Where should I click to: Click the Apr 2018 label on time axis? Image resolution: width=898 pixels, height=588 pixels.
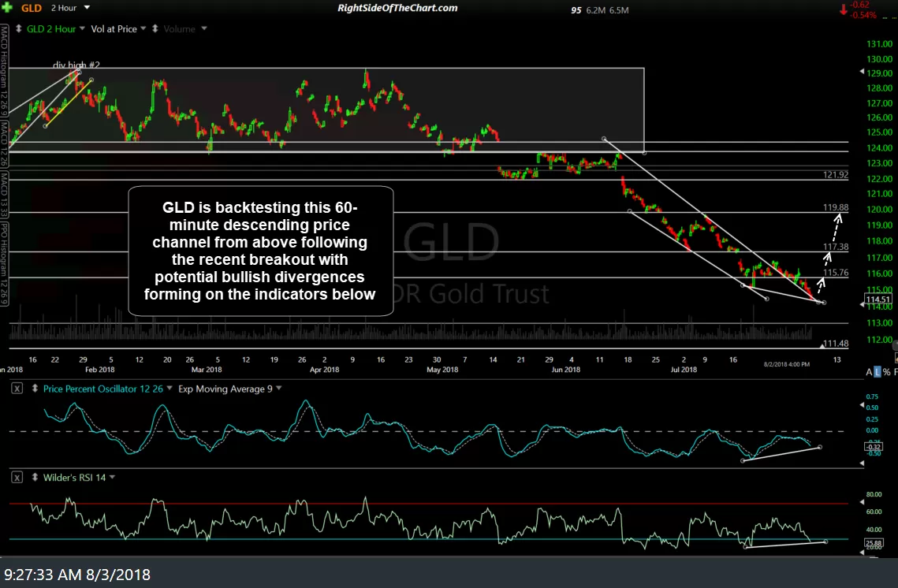point(324,370)
